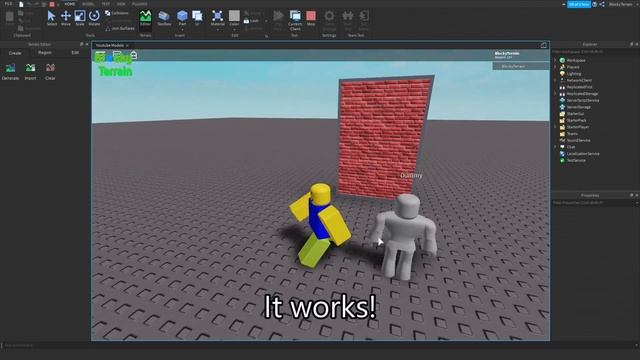Select LocalizationService in Explorer

pos(583,154)
